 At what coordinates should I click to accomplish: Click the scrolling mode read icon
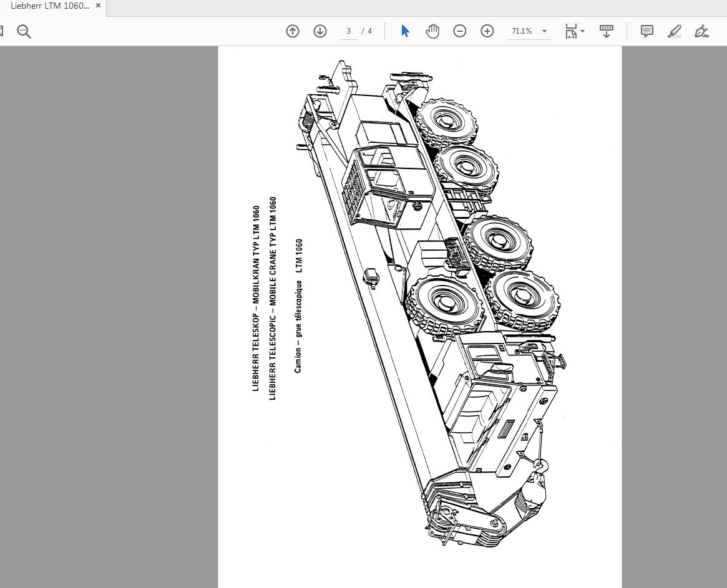(606, 31)
